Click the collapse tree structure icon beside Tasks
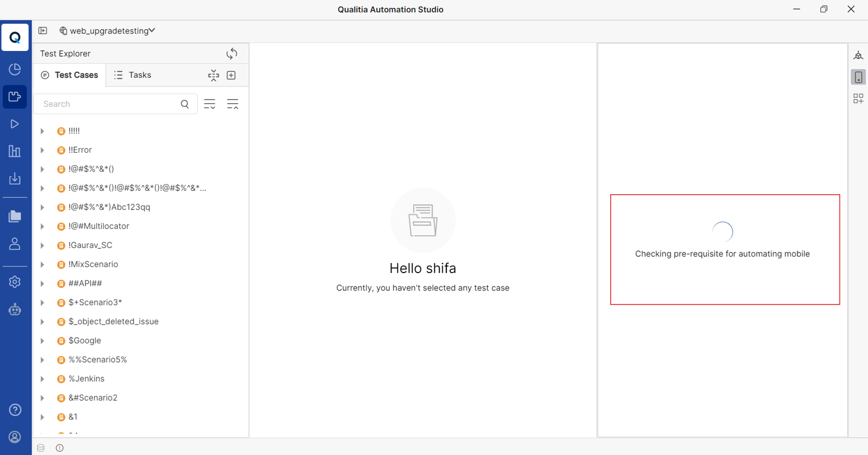868x455 pixels. coord(214,76)
